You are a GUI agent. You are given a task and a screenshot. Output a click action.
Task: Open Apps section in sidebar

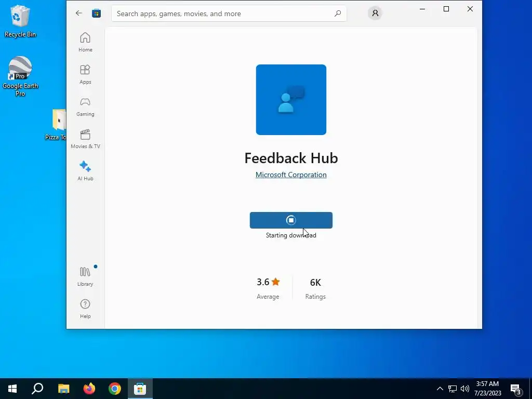(x=85, y=74)
